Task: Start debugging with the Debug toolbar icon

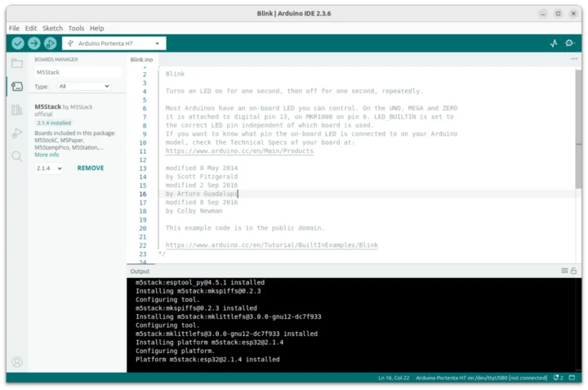Action: [50, 43]
